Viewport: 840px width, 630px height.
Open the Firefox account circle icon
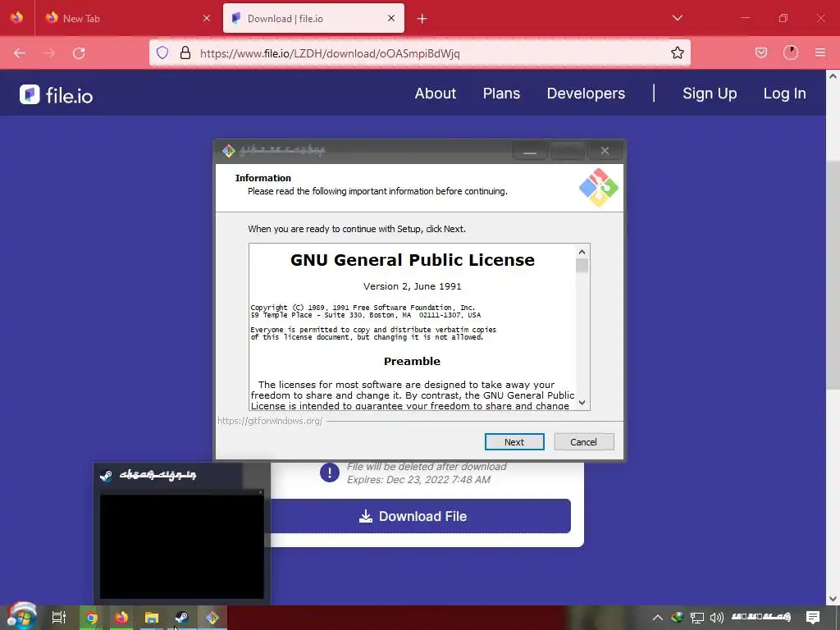pos(790,52)
